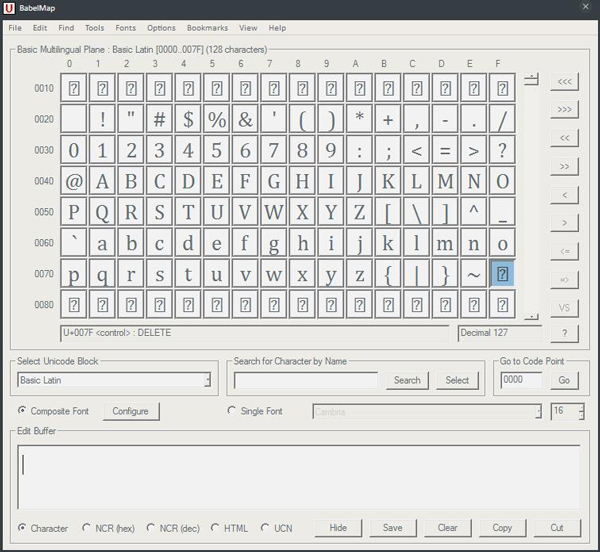Click the <= history back button
The width and height of the screenshot is (600, 552).
[564, 251]
